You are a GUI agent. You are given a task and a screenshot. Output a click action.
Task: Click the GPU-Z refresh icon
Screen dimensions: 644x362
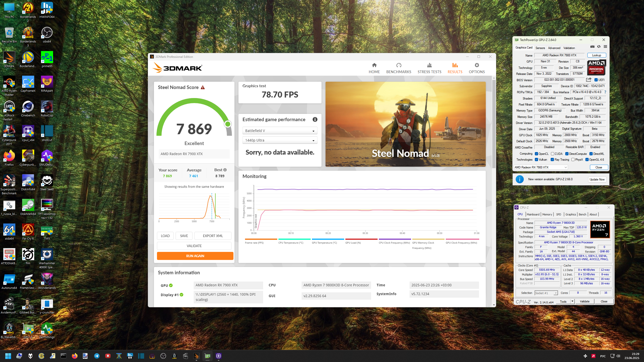pyautogui.click(x=599, y=47)
